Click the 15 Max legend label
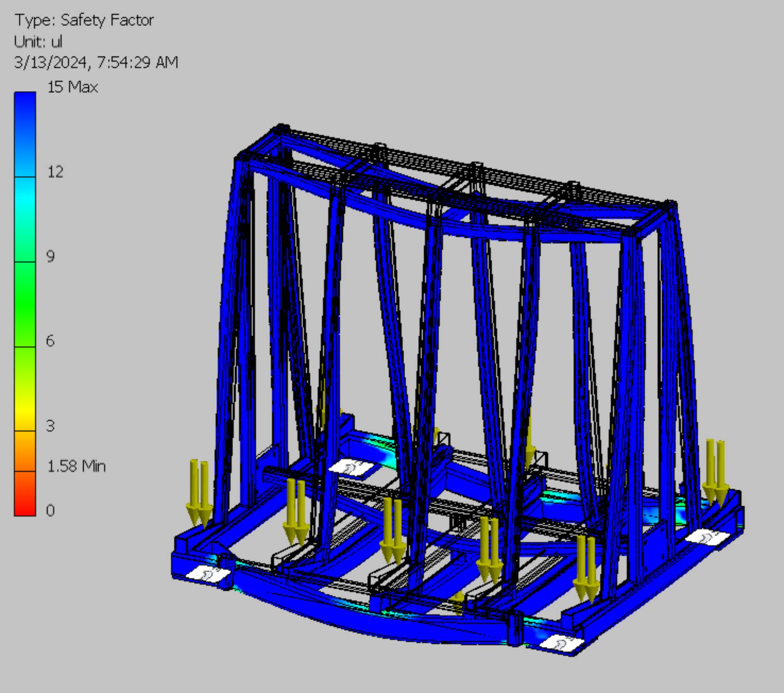The image size is (784, 693). pos(72,87)
